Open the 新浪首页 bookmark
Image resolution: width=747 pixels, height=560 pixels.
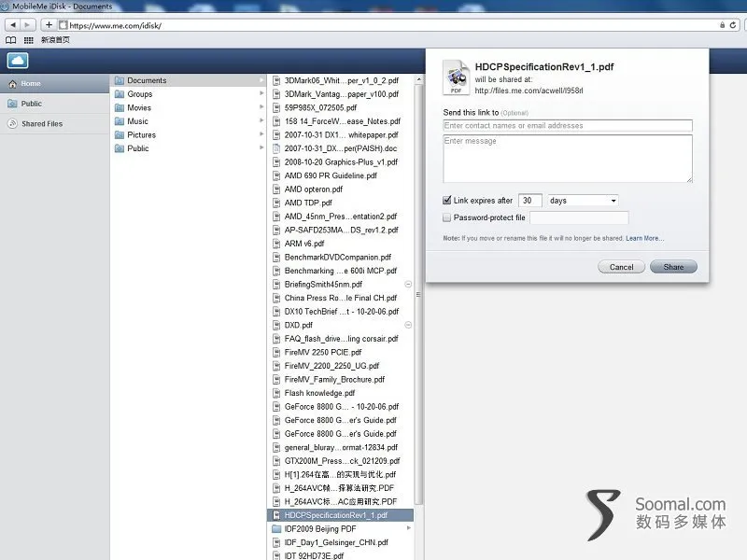coord(55,40)
